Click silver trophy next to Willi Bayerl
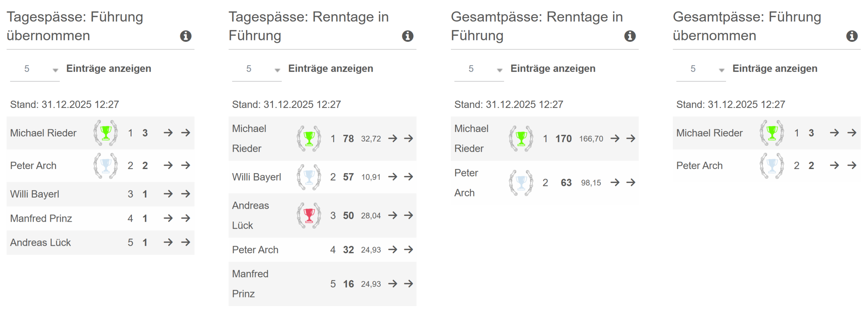This screenshot has width=868, height=314. pos(309,177)
